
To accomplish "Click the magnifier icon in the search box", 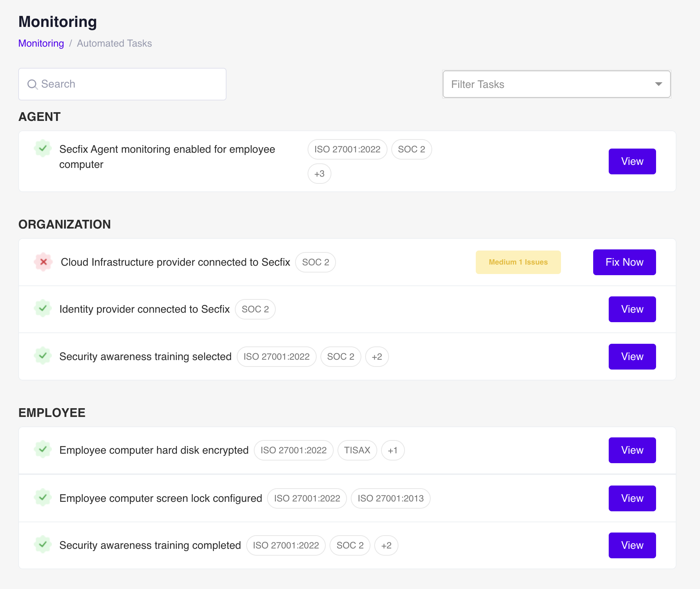I will pos(33,84).
